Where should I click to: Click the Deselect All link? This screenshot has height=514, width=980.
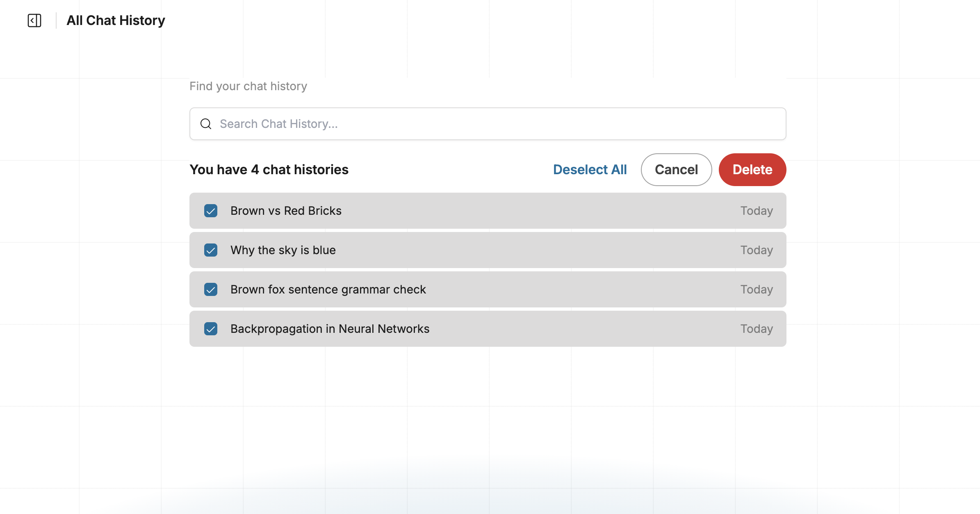[590, 170]
